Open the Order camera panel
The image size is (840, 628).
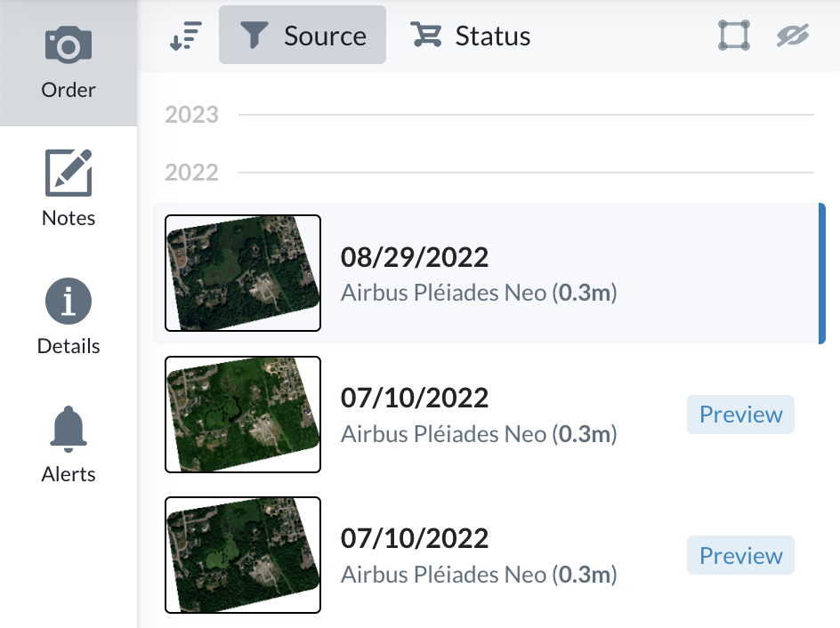tap(69, 62)
